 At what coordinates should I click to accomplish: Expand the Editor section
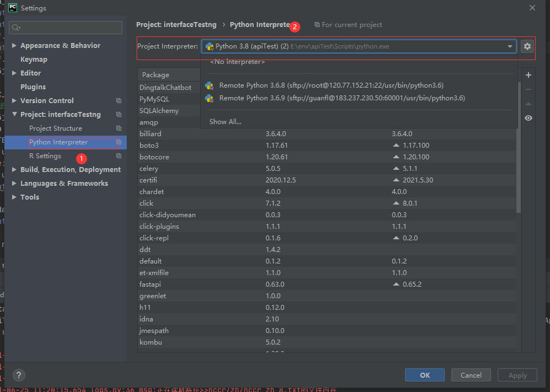[x=14, y=73]
